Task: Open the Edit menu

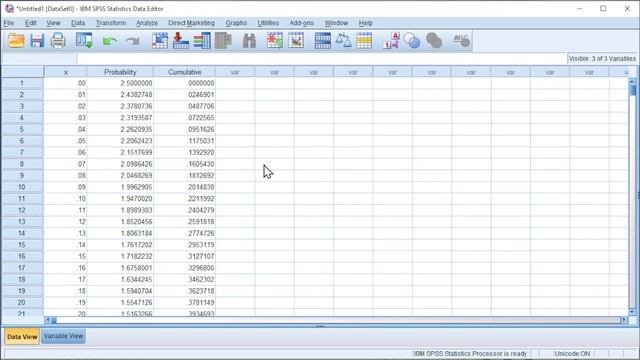Action: (x=31, y=23)
